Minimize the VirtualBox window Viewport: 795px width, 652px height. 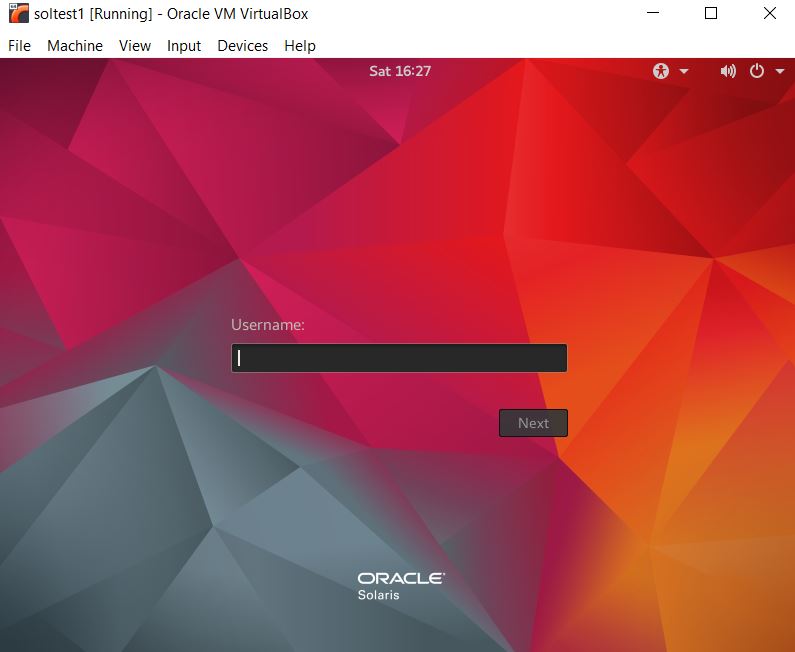[653, 13]
